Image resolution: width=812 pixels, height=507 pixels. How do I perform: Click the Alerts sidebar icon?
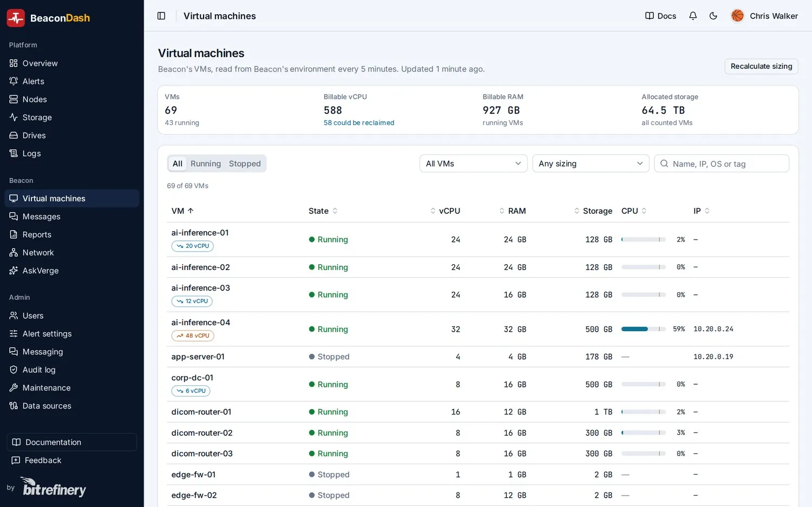tap(14, 81)
